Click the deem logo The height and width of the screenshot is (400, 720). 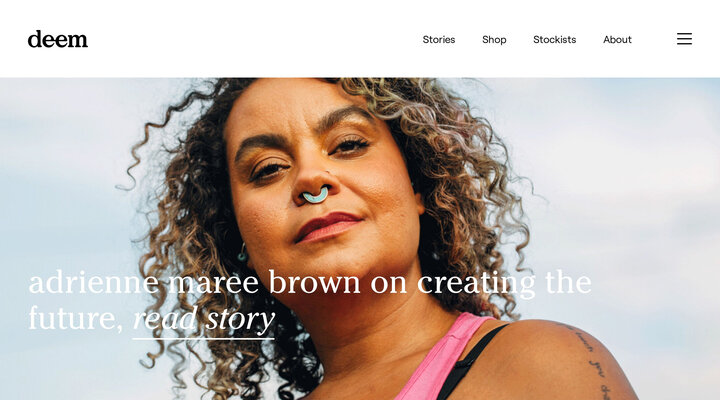pyautogui.click(x=57, y=39)
